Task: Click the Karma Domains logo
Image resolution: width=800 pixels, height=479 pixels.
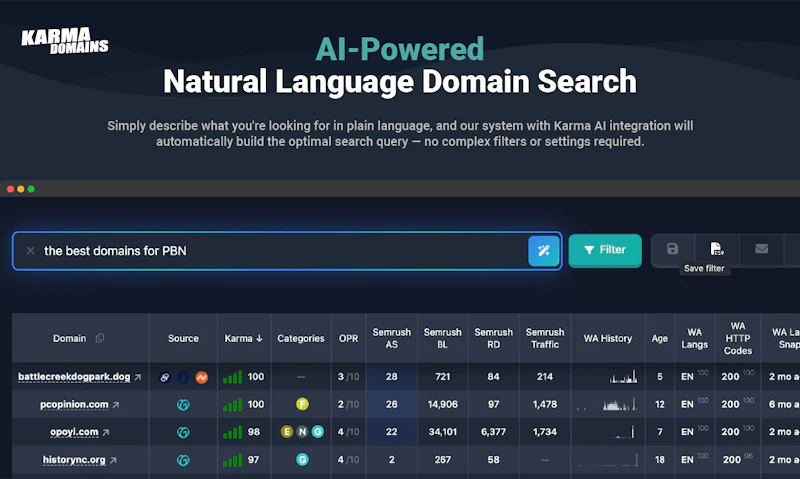Action: (65, 41)
